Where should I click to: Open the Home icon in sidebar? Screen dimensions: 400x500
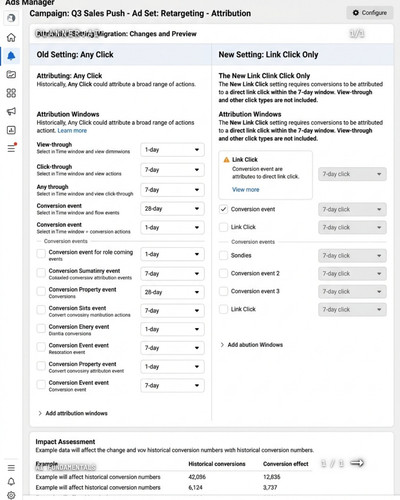(x=11, y=37)
